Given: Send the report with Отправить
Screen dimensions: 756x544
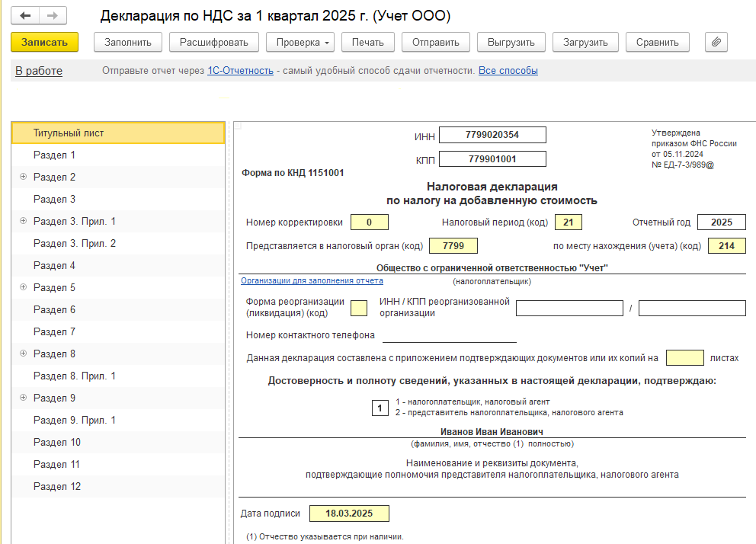Looking at the screenshot, I should 435,42.
